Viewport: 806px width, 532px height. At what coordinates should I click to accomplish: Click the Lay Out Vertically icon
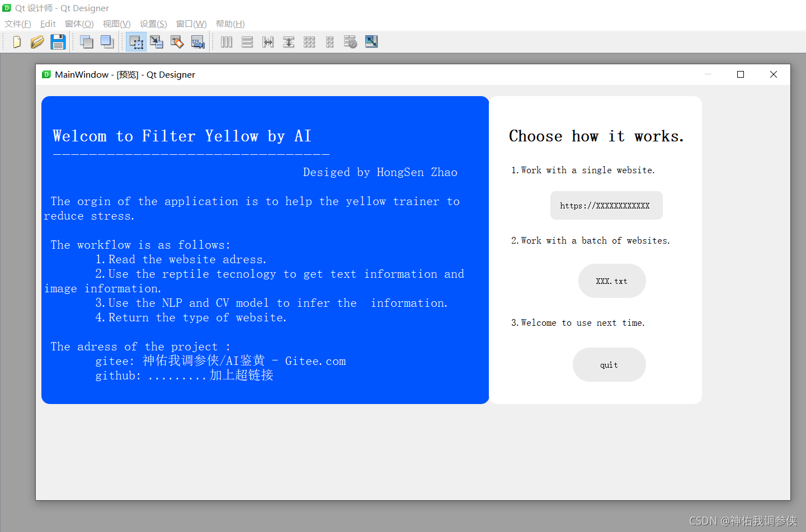(x=247, y=42)
